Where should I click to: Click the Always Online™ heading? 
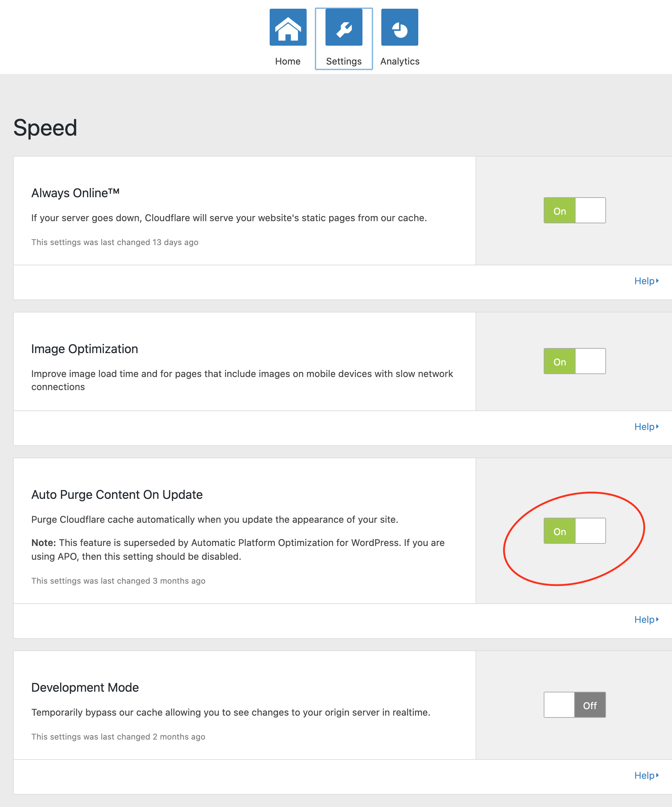[x=75, y=193]
